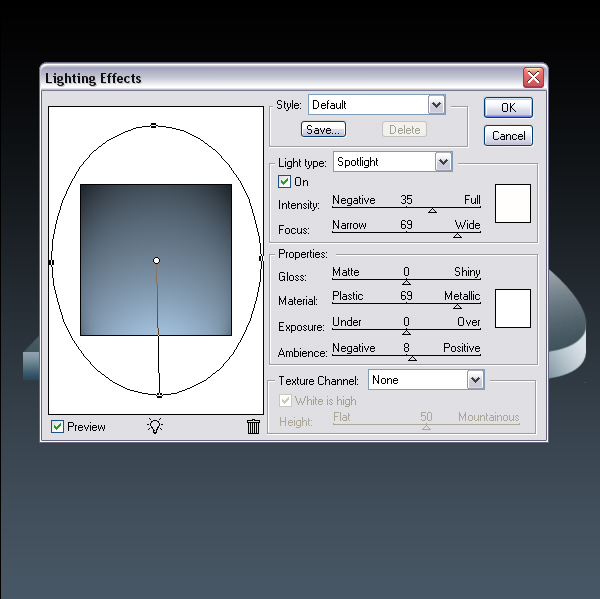Click the light center point in preview
The image size is (600, 599).
pyautogui.click(x=156, y=261)
